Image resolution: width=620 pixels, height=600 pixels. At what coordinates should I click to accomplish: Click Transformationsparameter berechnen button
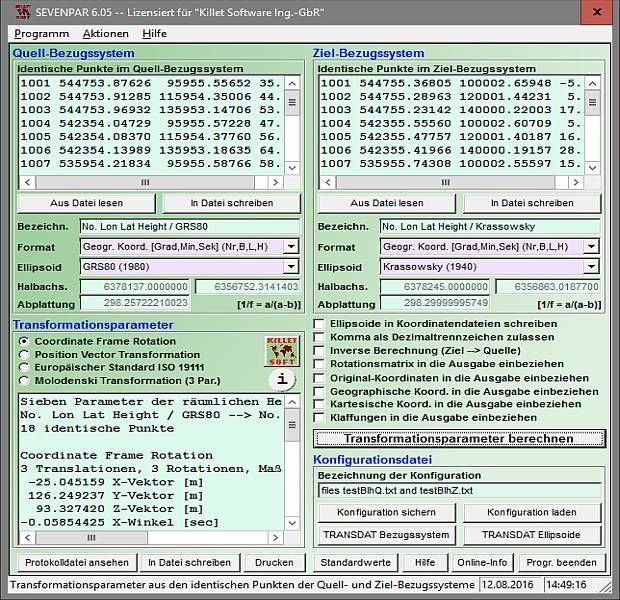point(459,439)
